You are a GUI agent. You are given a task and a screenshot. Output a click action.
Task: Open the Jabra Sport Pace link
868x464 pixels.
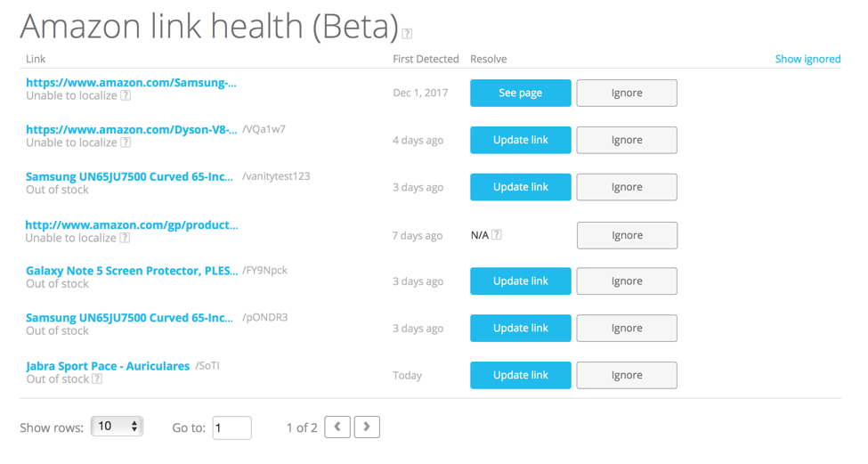point(108,366)
